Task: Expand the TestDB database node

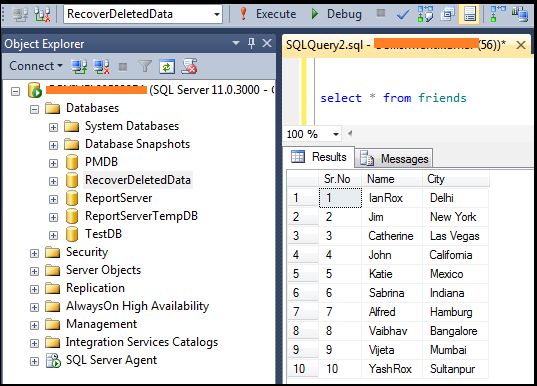Action: point(53,235)
